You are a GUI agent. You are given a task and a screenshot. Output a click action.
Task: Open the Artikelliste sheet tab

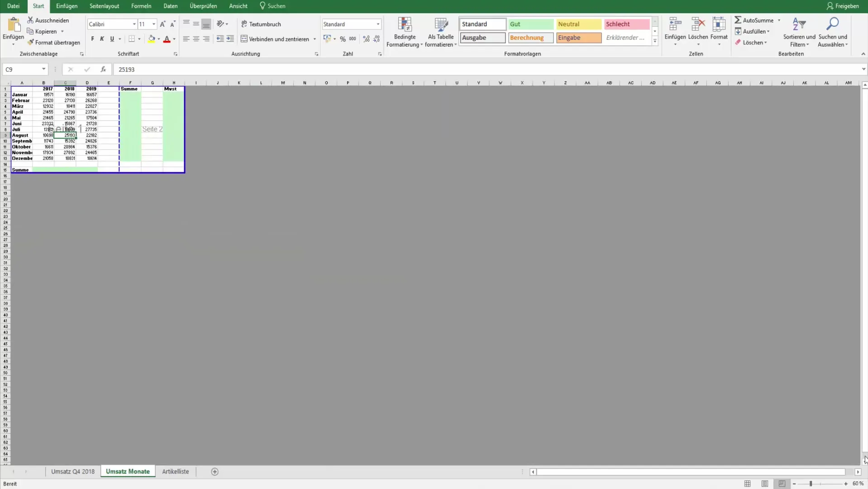click(x=175, y=471)
